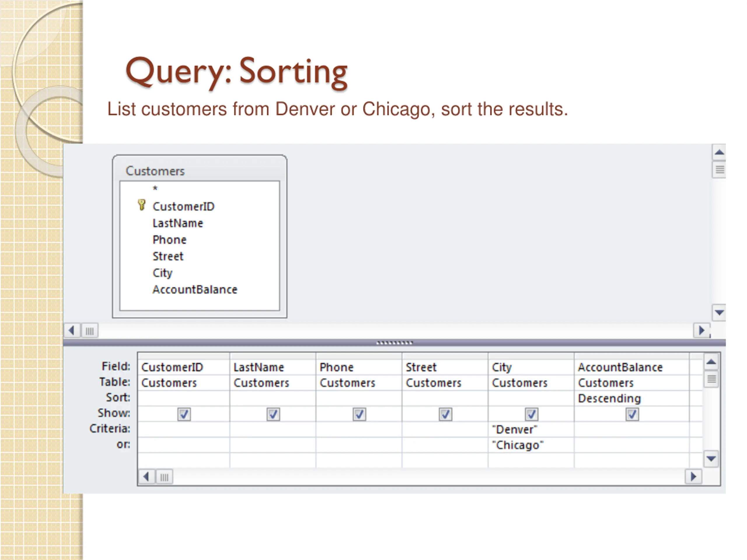Click the right arrow of the table pane horizontal scrollbar
The image size is (747, 560).
point(702,330)
